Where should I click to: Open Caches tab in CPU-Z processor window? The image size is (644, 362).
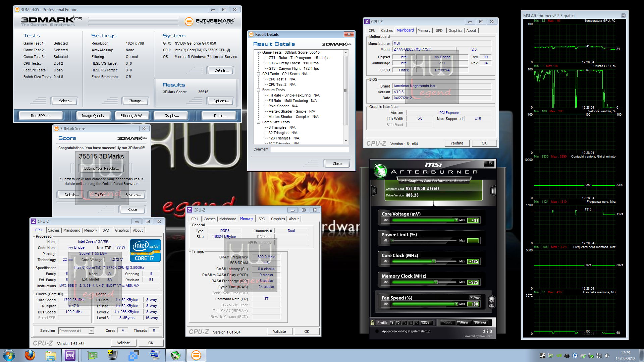click(x=53, y=230)
